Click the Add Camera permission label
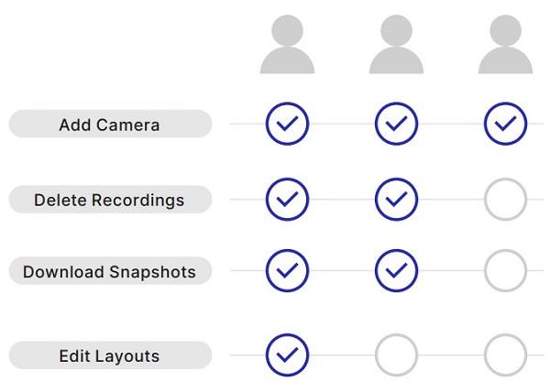This screenshot has width=550, height=392. [110, 125]
